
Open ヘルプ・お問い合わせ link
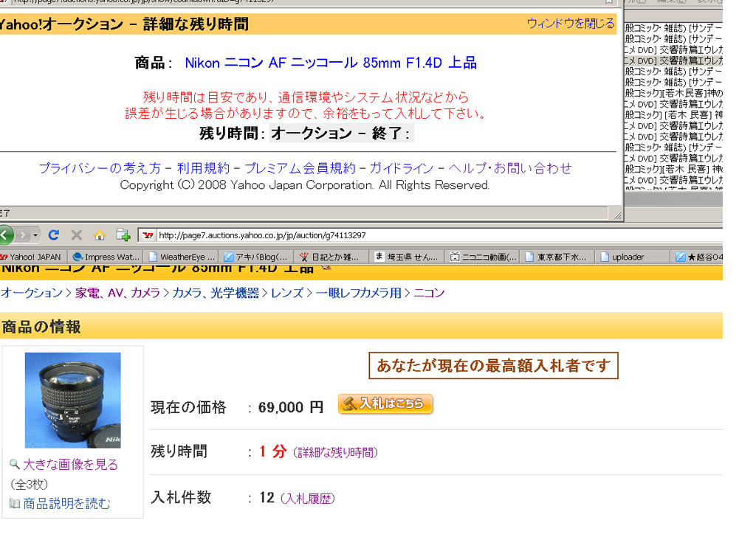click(x=509, y=168)
